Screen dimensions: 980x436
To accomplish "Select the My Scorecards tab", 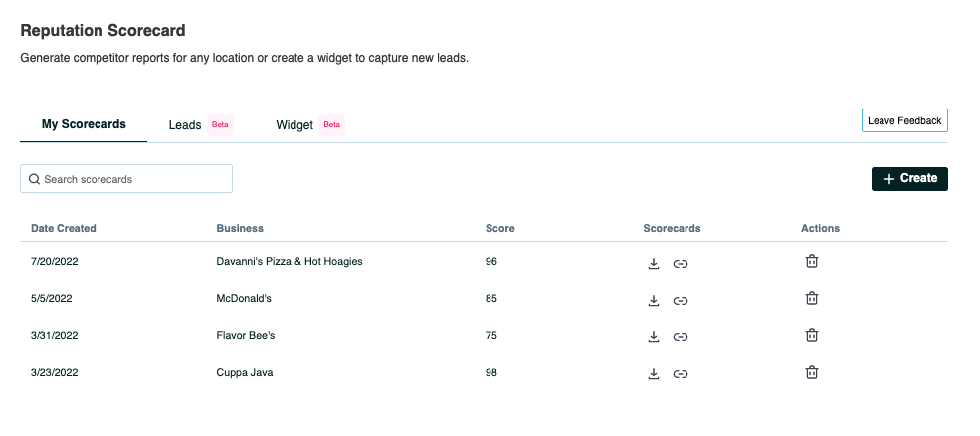I will (x=84, y=124).
